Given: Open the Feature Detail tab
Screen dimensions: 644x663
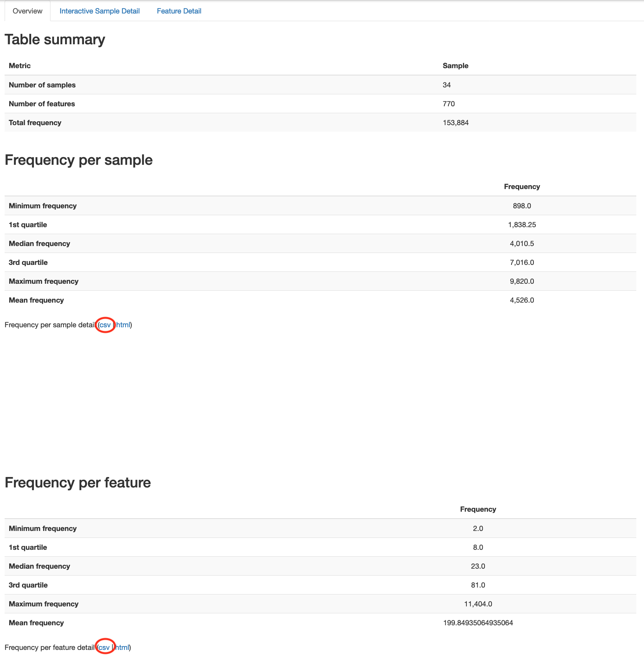Looking at the screenshot, I should point(179,11).
